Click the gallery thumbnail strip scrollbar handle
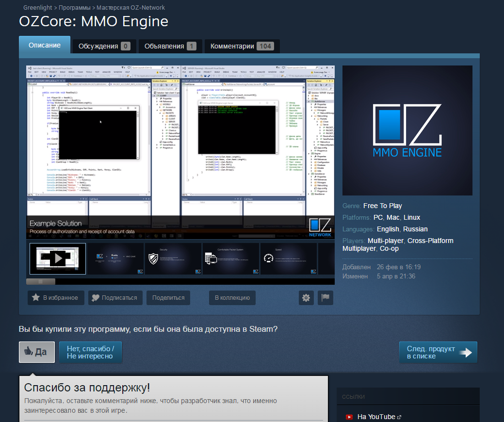This screenshot has width=504, height=422. point(40,281)
